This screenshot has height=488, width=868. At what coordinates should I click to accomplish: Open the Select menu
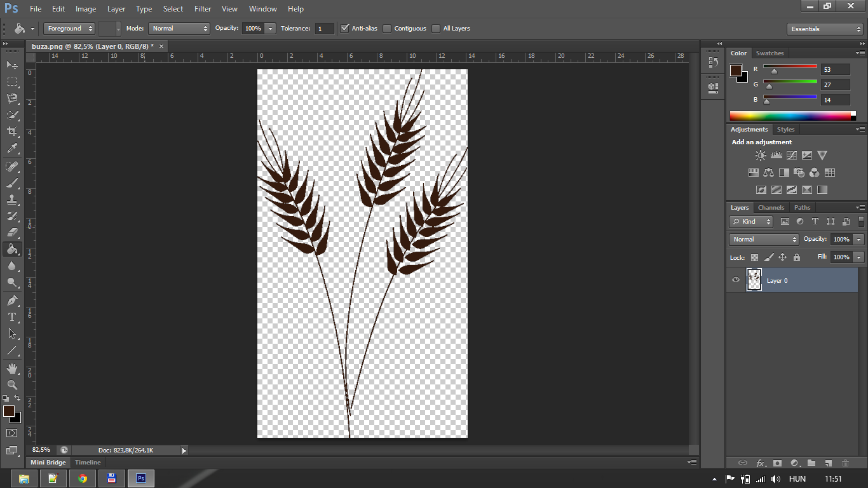click(x=173, y=9)
